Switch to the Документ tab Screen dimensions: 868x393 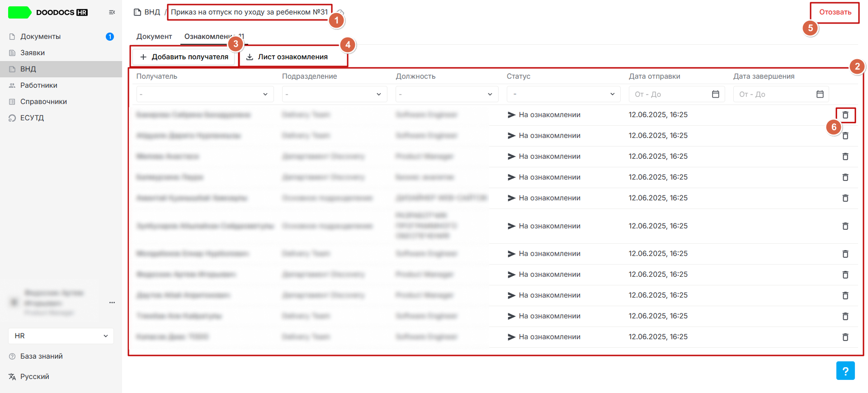[x=154, y=37]
